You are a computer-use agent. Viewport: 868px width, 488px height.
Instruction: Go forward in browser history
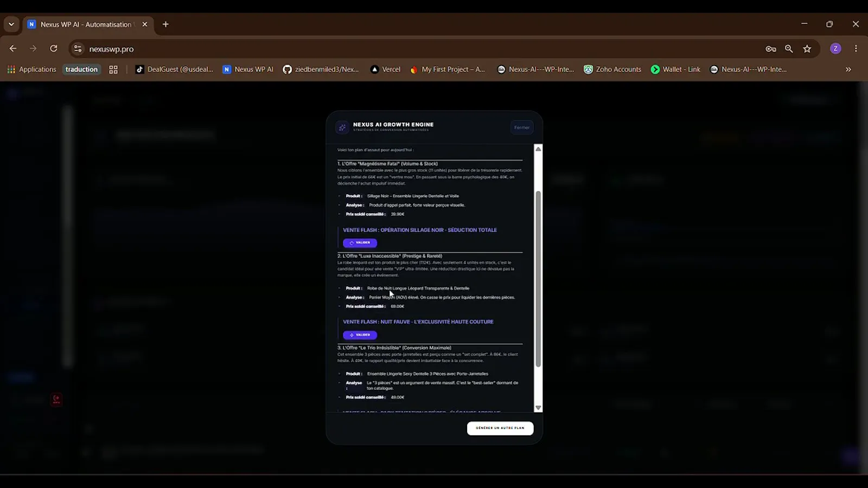33,49
